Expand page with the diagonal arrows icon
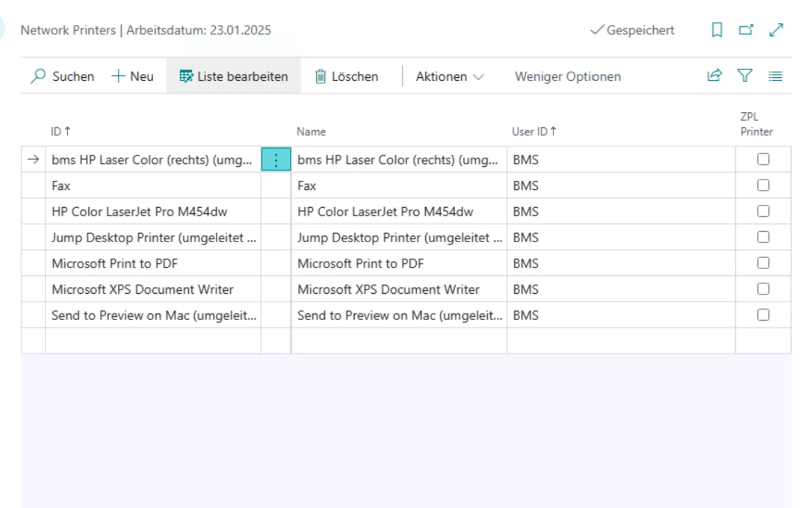Screen dimensions: 812x508 (776, 30)
